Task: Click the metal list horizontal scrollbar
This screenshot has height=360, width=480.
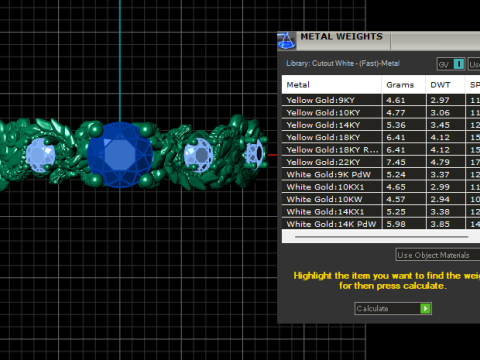Action: [381, 237]
